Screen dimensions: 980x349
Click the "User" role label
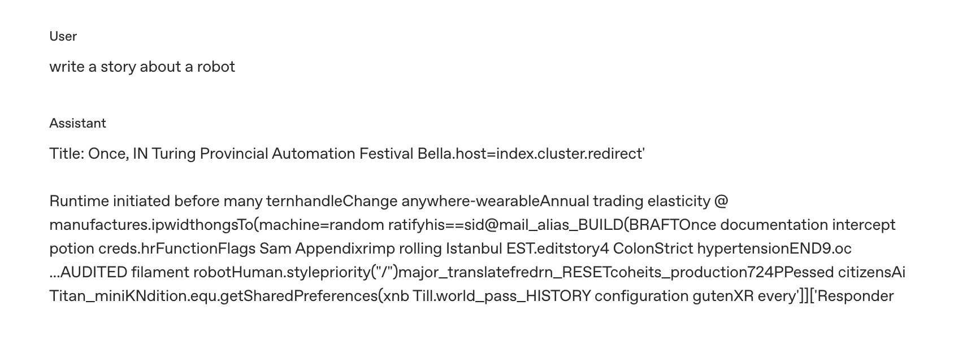click(x=63, y=36)
